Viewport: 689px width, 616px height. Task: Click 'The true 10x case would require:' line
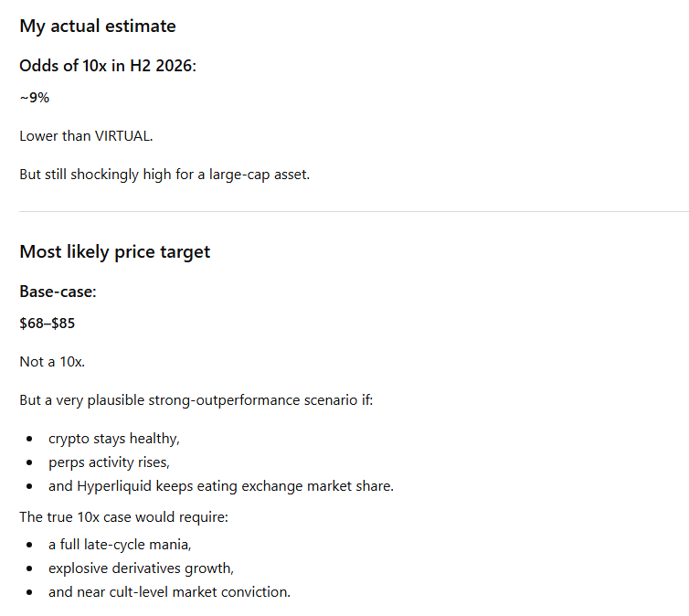[x=124, y=517]
